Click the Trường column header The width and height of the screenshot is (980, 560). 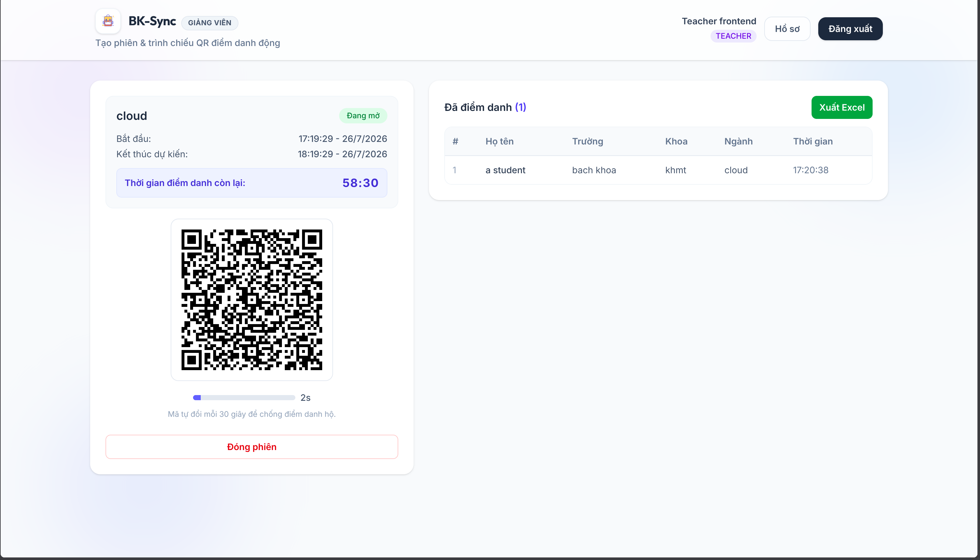click(x=587, y=142)
